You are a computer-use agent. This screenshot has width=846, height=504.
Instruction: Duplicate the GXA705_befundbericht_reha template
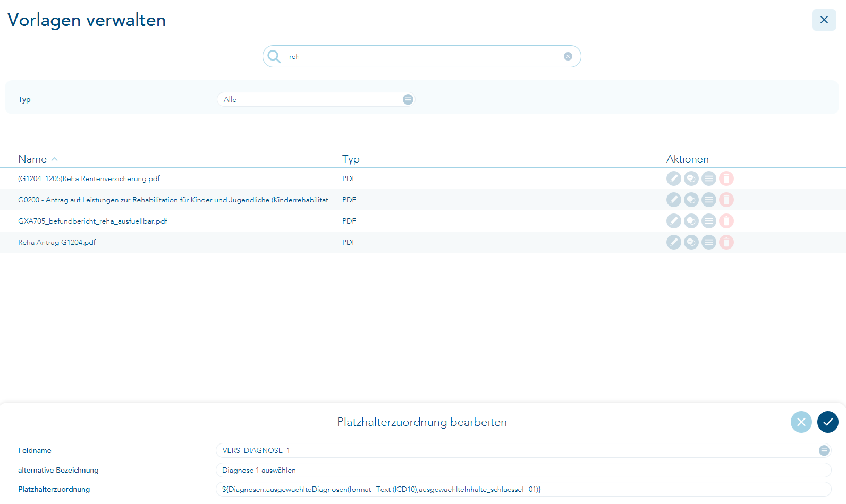pos(691,221)
